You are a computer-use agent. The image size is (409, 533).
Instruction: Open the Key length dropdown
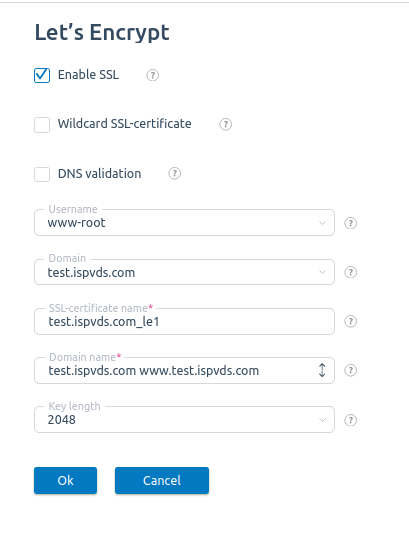(184, 419)
